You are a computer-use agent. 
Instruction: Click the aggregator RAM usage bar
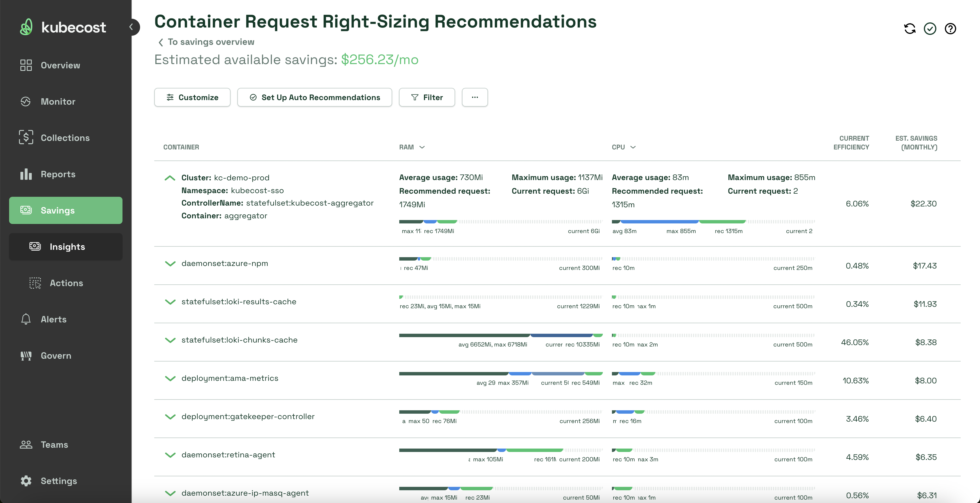[x=501, y=221]
